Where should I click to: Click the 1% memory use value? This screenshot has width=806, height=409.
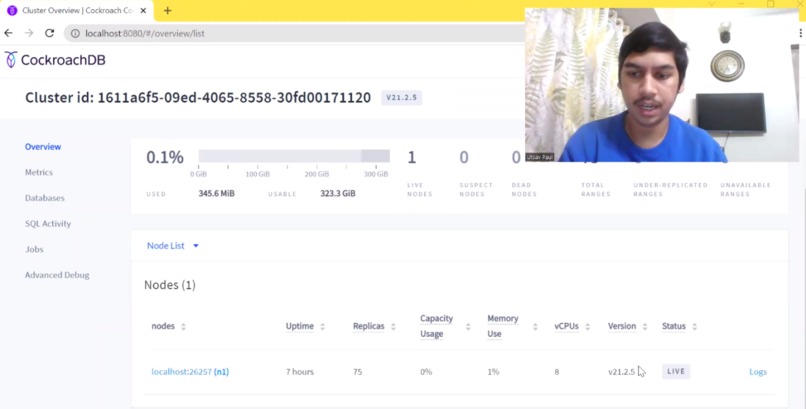coord(493,371)
